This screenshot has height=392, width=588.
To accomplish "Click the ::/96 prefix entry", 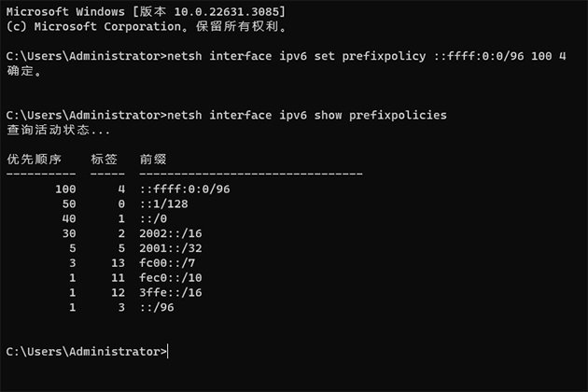I will pyautogui.click(x=157, y=307).
